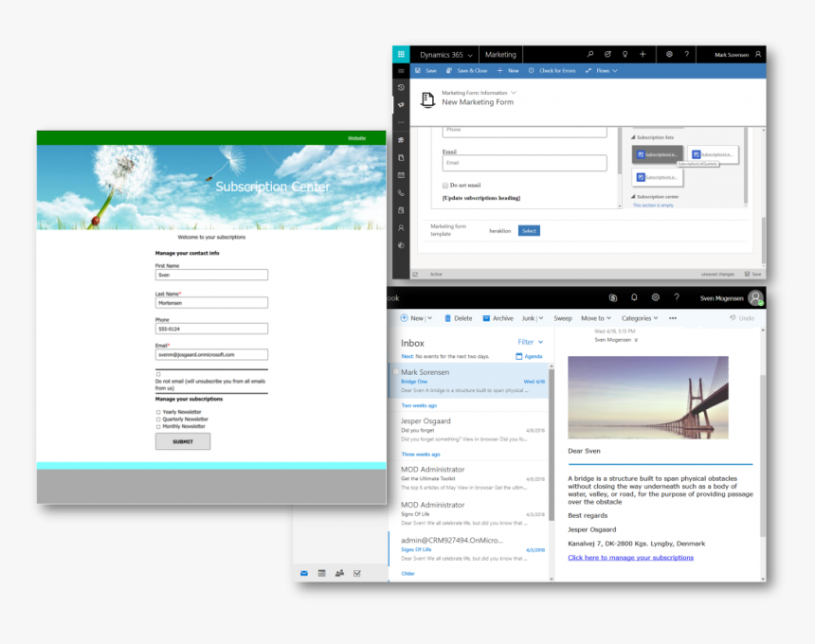Open the Inbox Filter dropdown
The image size is (815, 644).
pyautogui.click(x=530, y=342)
